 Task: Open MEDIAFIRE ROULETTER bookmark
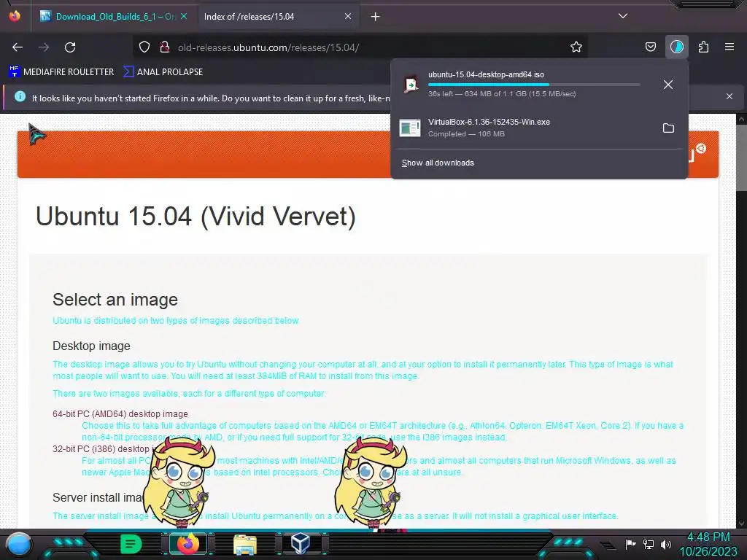click(x=61, y=72)
